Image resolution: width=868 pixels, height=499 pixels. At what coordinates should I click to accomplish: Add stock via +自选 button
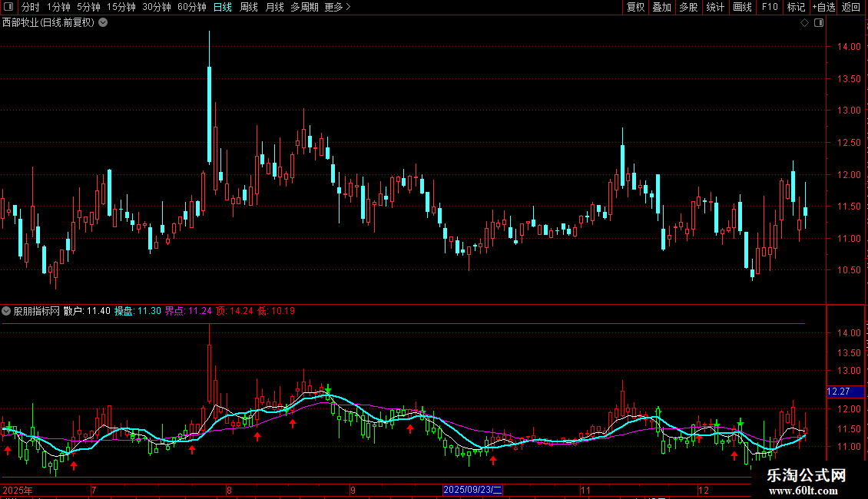823,7
